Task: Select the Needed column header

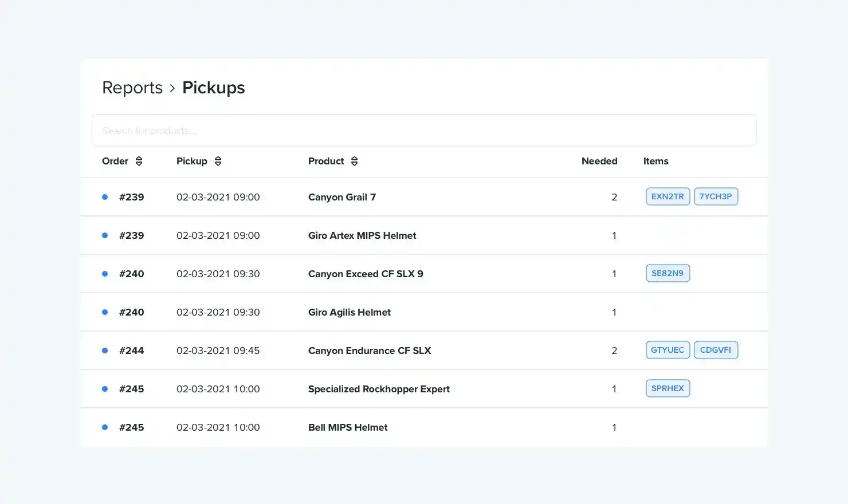Action: [599, 161]
